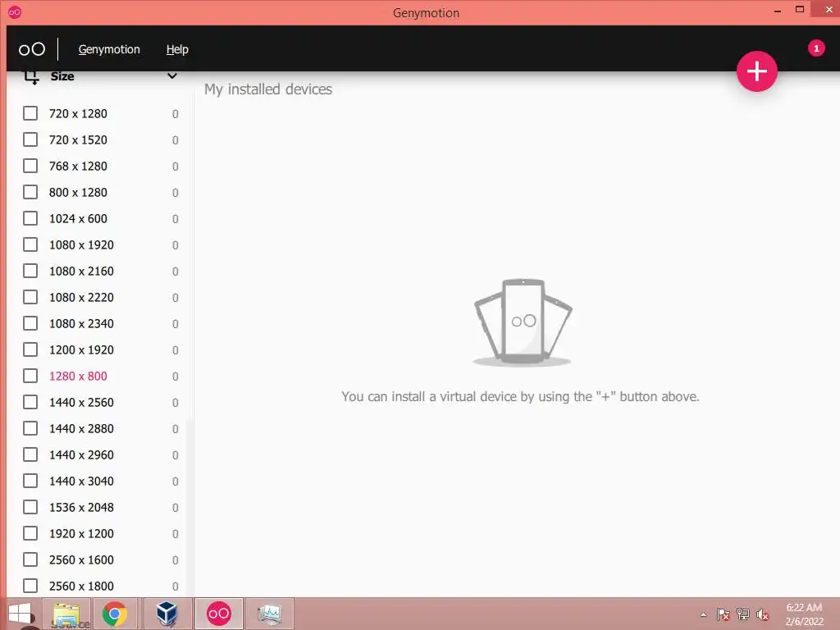Open VirtualBox from taskbar

[x=167, y=614]
